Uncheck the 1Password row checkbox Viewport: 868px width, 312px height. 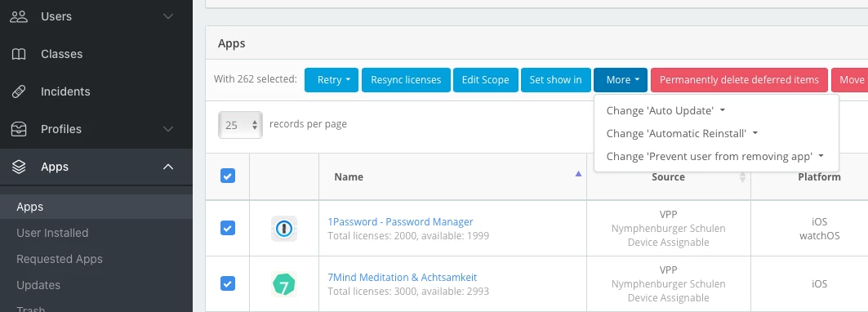point(228,228)
